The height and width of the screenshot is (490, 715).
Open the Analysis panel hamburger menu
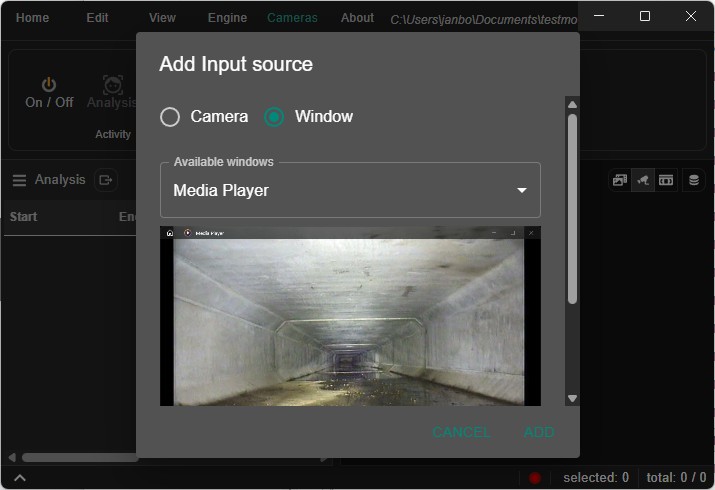click(x=19, y=181)
